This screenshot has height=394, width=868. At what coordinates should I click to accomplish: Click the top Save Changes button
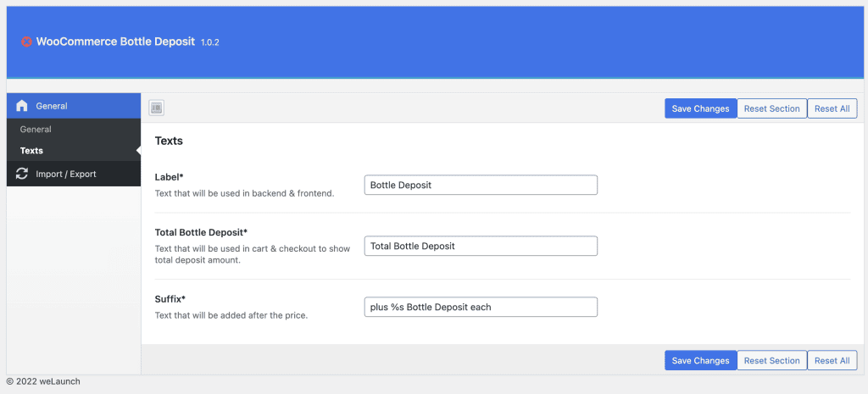[700, 108]
